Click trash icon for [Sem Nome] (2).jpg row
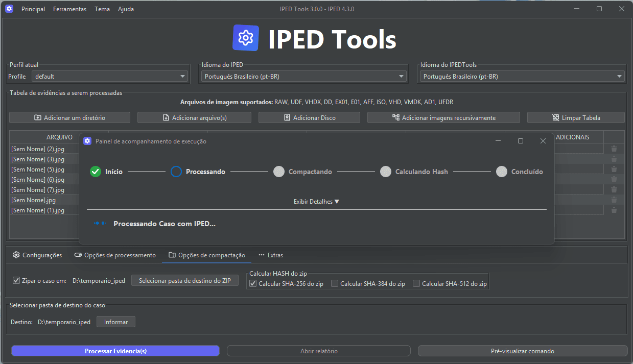633x364 pixels. click(x=614, y=149)
